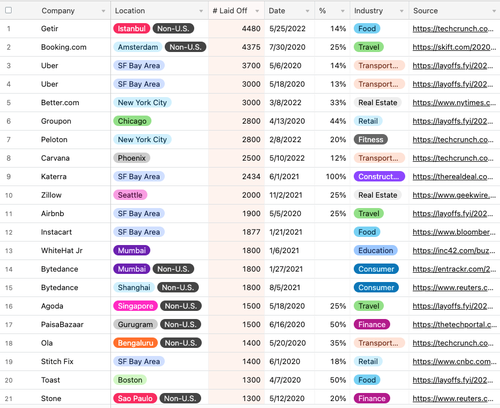
Task: Expand the Industry column dropdown arrow
Action: pyautogui.click(x=402, y=11)
